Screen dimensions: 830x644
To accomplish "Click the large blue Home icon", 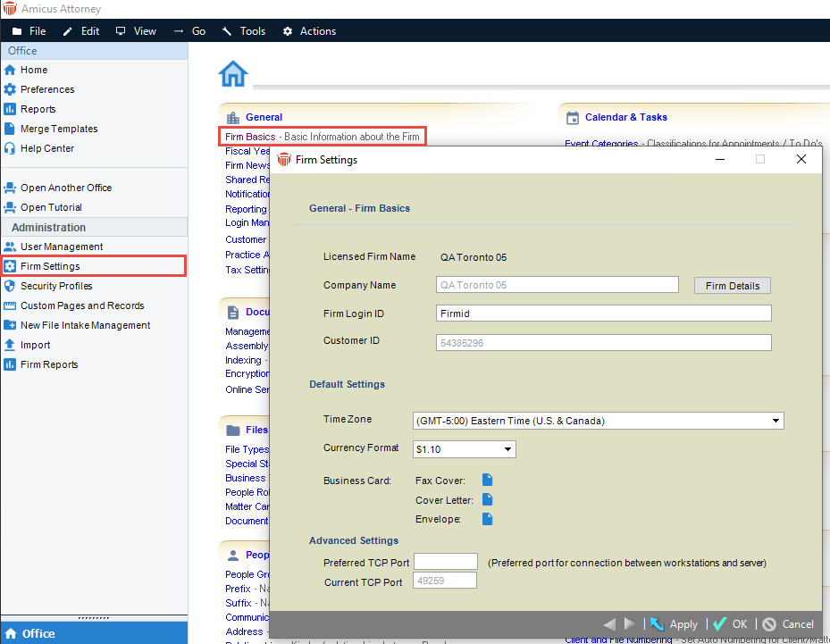I will [233, 74].
